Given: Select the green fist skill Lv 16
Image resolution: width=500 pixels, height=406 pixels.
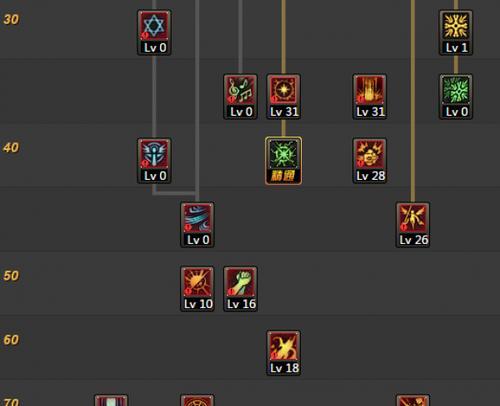Looking at the screenshot, I should pos(240,289).
